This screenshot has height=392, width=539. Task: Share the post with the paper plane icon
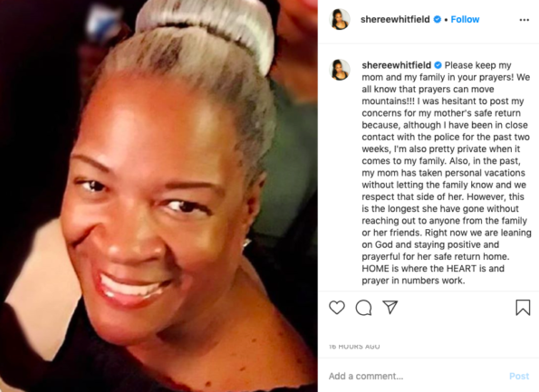(390, 307)
